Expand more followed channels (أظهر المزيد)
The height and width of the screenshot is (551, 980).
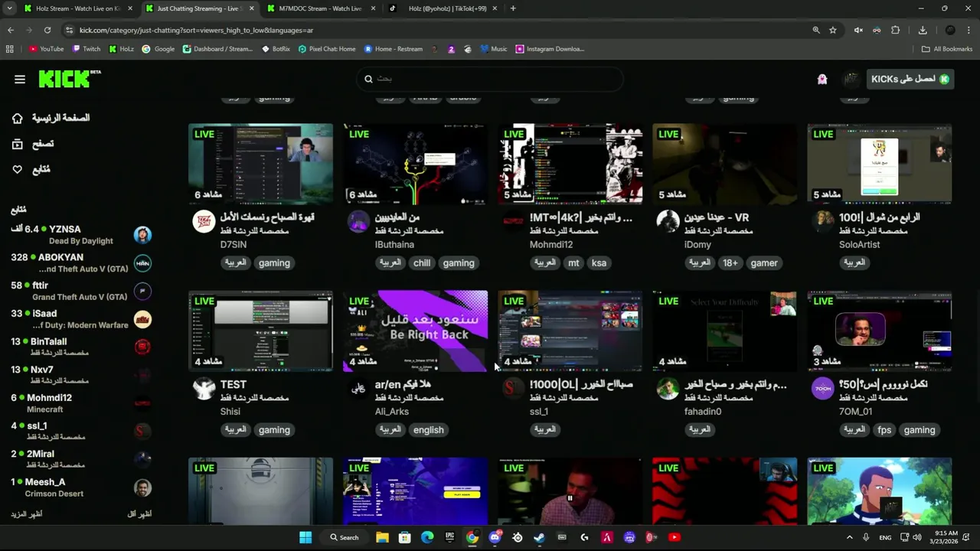26,514
